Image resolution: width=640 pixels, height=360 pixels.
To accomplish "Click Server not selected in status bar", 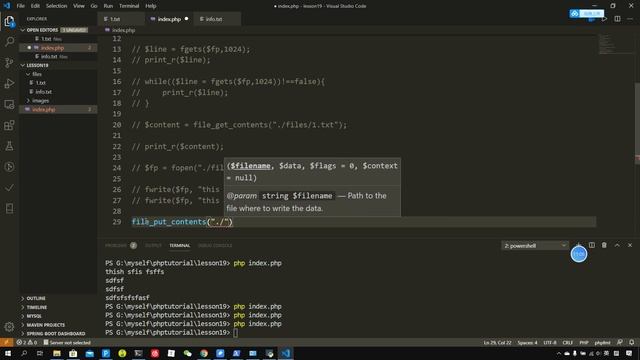I will [x=67, y=342].
